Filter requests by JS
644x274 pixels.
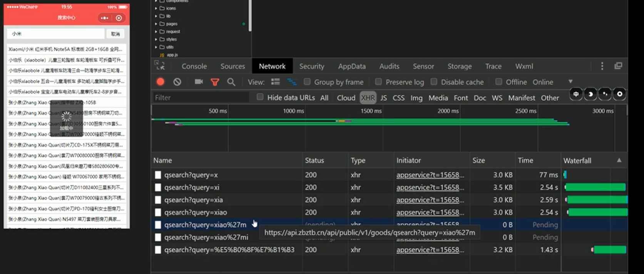coord(384,98)
